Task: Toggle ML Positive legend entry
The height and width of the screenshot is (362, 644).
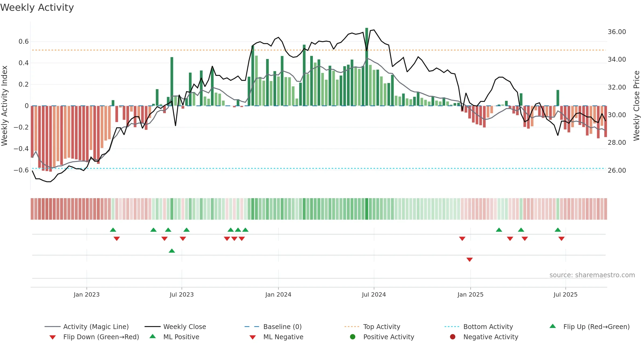Action: 174,337
